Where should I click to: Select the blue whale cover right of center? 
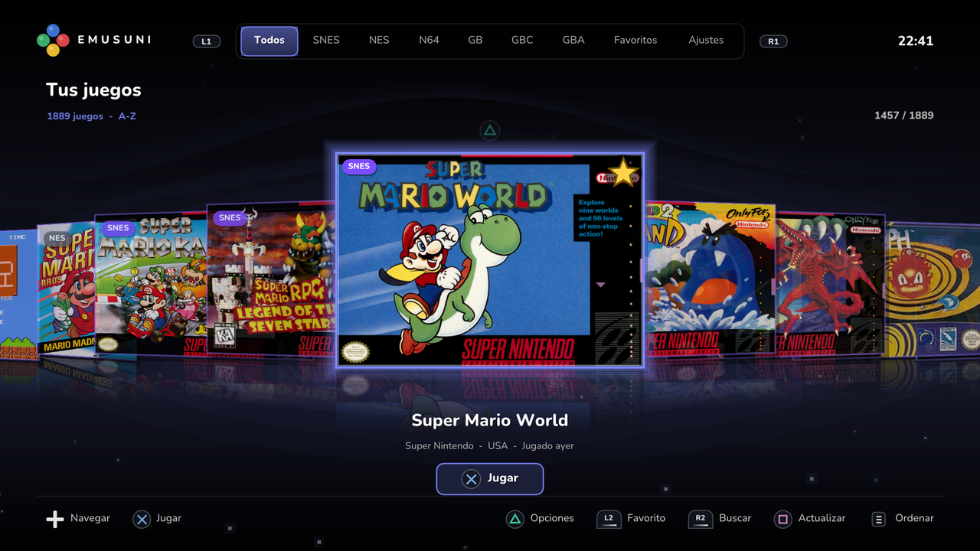coord(710,278)
